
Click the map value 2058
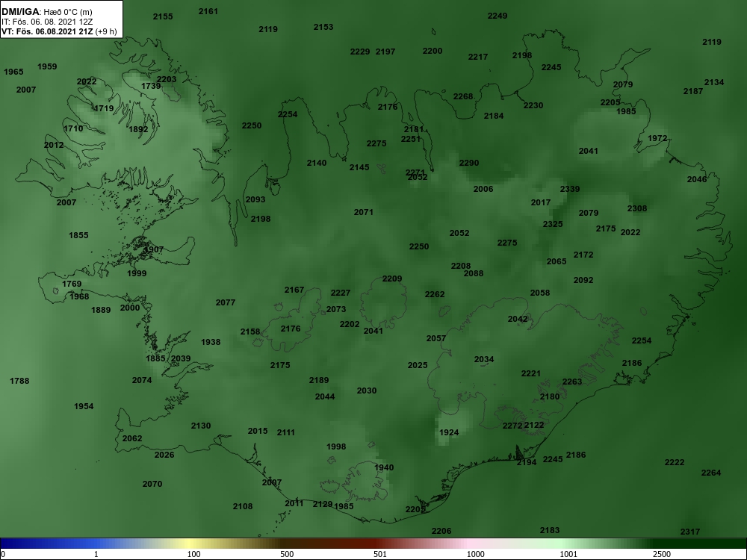(540, 293)
